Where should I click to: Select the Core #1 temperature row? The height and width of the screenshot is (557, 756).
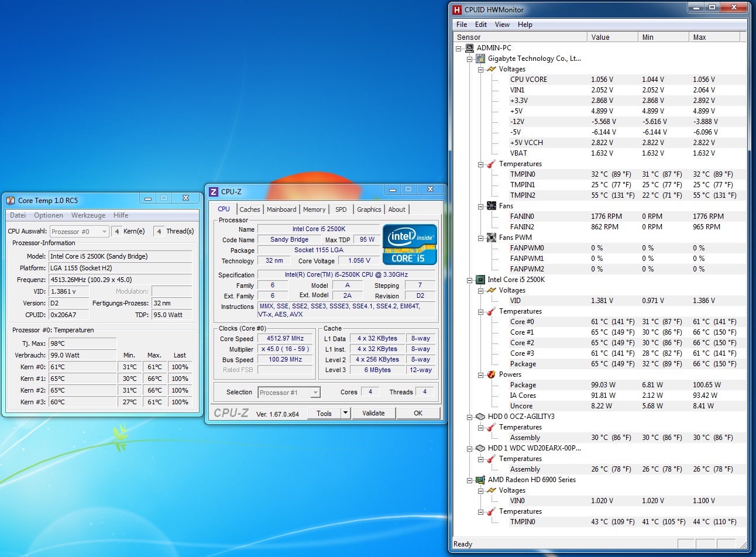click(627, 332)
